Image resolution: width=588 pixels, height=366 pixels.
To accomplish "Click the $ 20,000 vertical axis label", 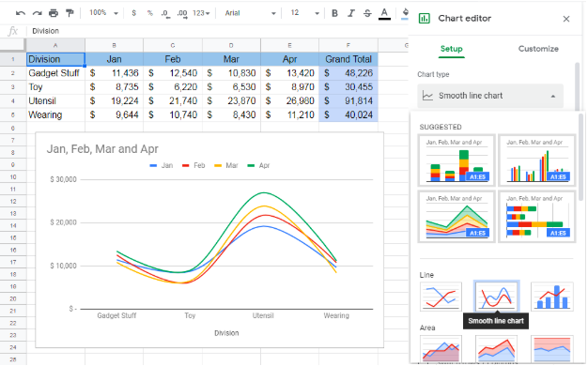I will coord(63,222).
